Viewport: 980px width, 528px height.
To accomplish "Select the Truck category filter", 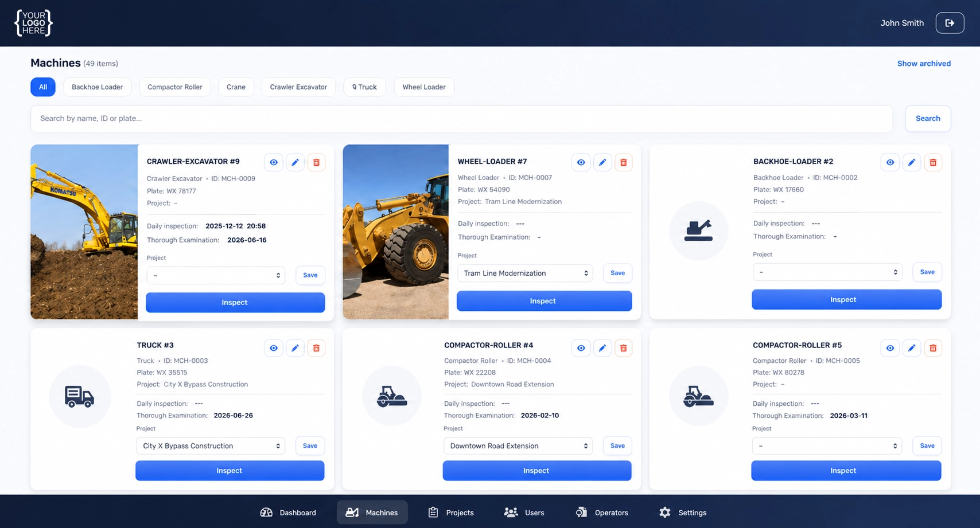I will click(x=364, y=87).
